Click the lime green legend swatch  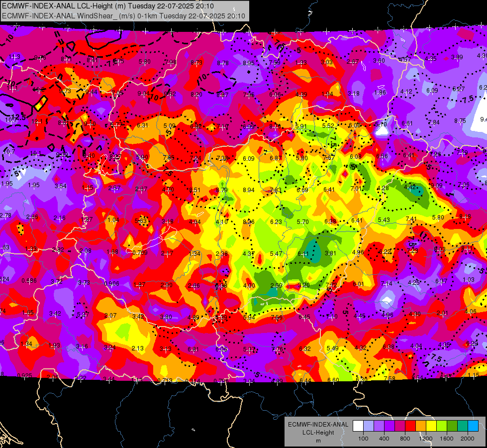(x=442, y=426)
